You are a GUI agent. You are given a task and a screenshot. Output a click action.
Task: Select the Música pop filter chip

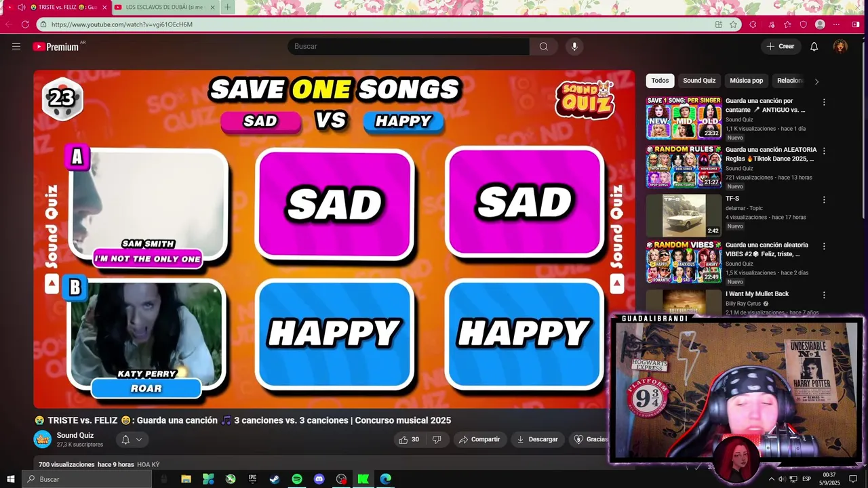(746, 81)
